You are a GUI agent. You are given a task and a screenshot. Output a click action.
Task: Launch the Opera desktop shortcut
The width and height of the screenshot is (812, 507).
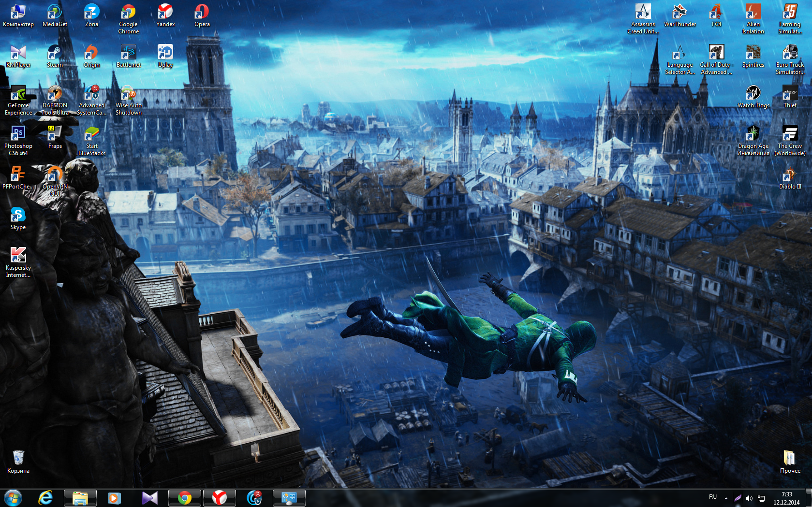(202, 15)
